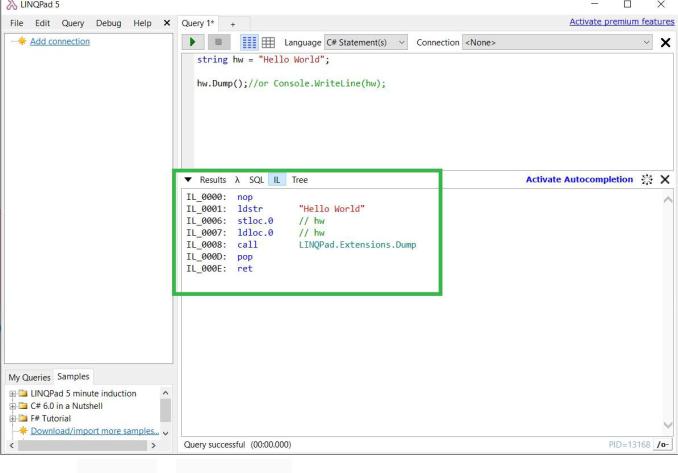Close the results pane X button
Viewport: 678px width, 473px height.
[x=665, y=179]
